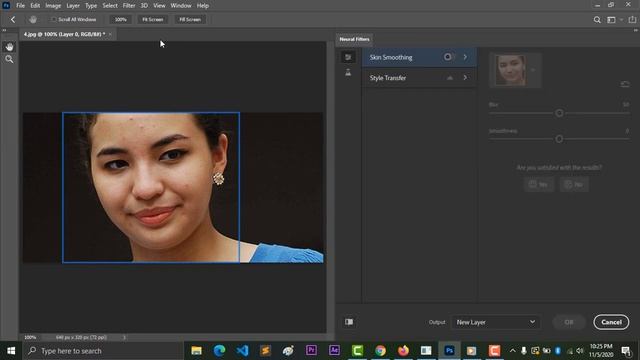The width and height of the screenshot is (640, 360).
Task: Toggle Scroll All Windows checkbox
Action: click(x=53, y=20)
